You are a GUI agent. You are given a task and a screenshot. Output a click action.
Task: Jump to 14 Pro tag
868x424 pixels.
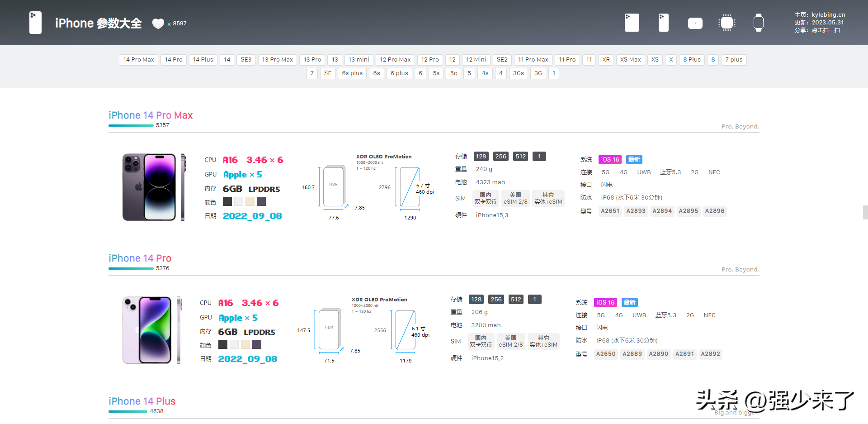pyautogui.click(x=174, y=60)
